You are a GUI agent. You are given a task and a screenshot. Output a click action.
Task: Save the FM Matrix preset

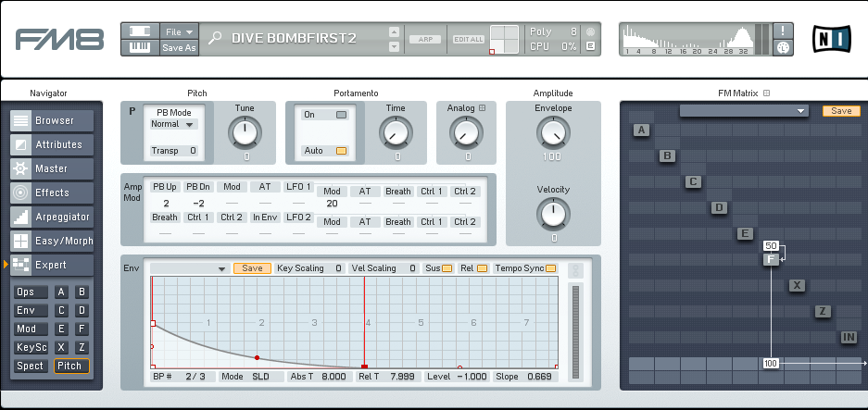pyautogui.click(x=841, y=111)
